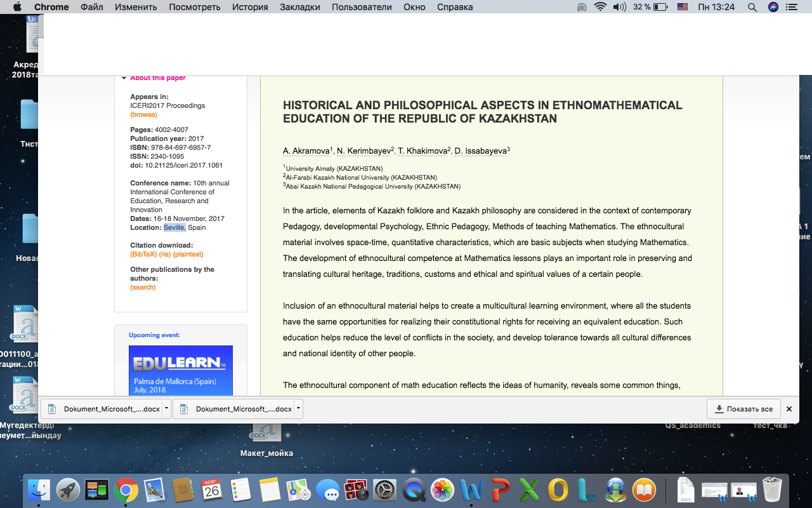The image size is (812, 508).
Task: Close the downloads bar
Action: (x=789, y=409)
